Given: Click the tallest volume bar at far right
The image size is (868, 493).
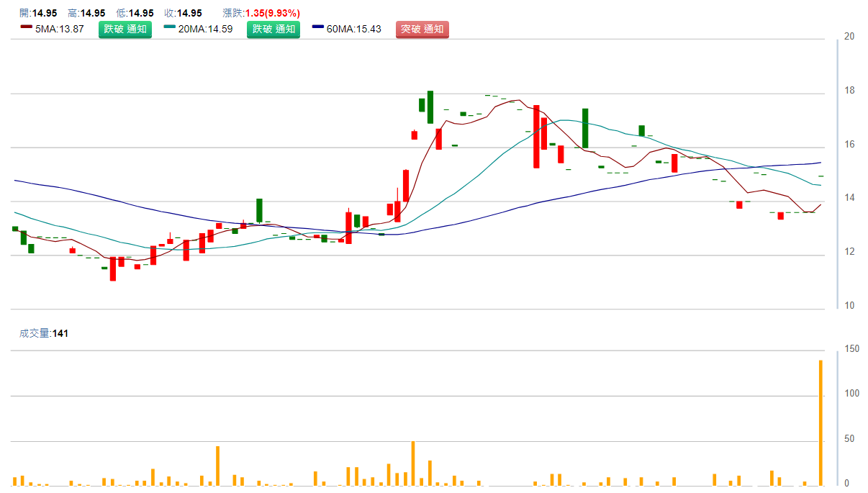Looking at the screenshot, I should (820, 422).
